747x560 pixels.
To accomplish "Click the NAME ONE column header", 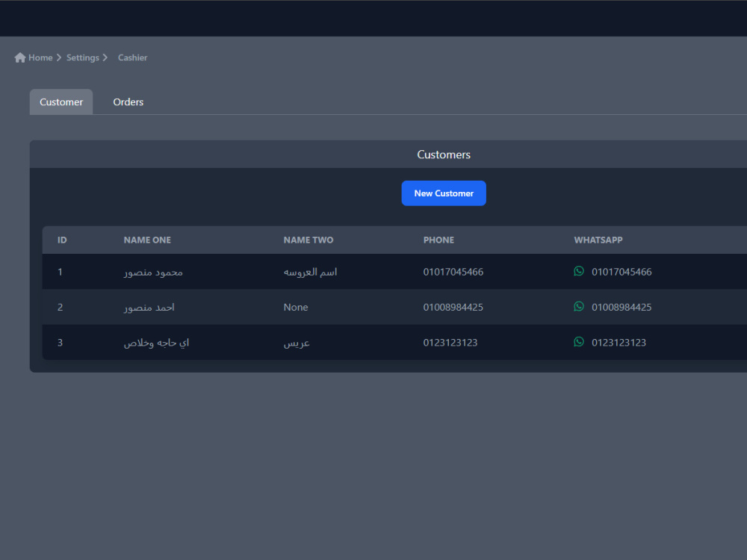I will (x=147, y=240).
